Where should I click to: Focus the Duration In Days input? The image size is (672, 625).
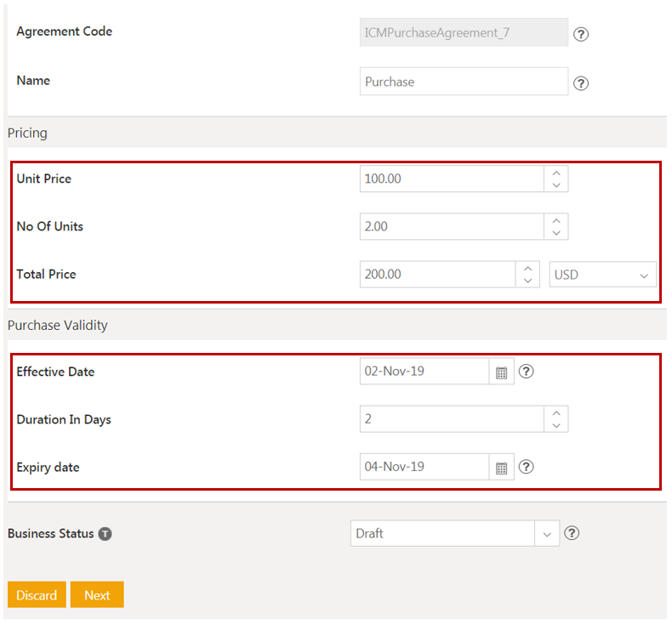click(451, 419)
